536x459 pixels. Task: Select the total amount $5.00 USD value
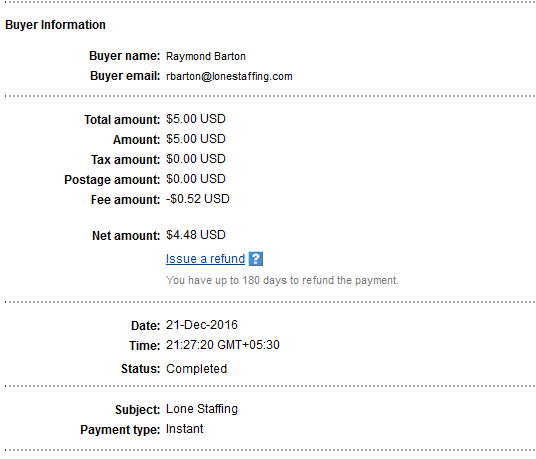[196, 119]
